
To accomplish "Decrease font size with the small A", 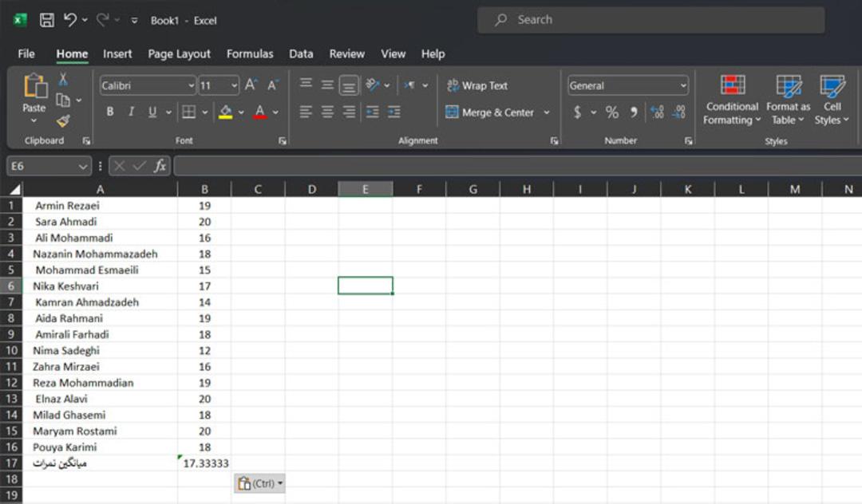I will click(272, 85).
